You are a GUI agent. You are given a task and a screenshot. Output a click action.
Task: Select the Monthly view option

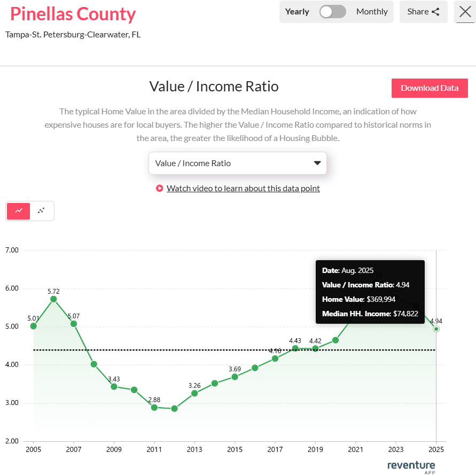tap(372, 11)
